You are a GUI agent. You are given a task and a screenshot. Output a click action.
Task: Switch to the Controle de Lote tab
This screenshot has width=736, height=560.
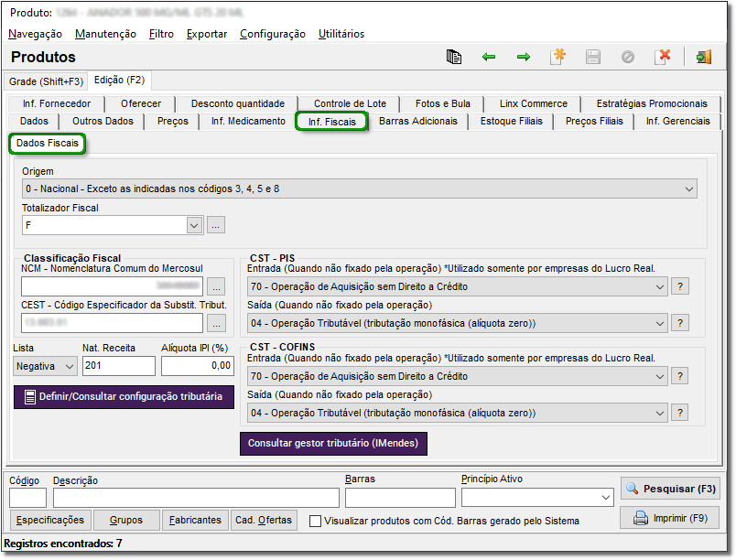coord(350,103)
